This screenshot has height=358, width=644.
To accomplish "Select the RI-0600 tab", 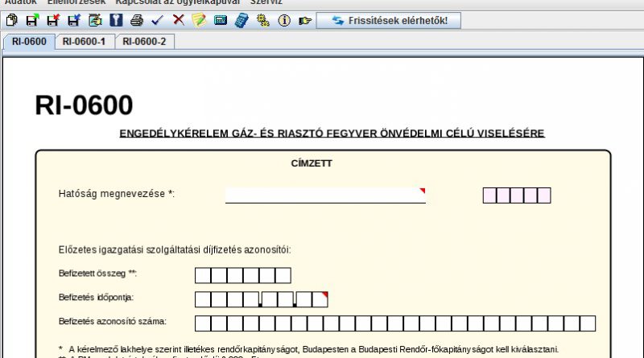I will point(29,41).
